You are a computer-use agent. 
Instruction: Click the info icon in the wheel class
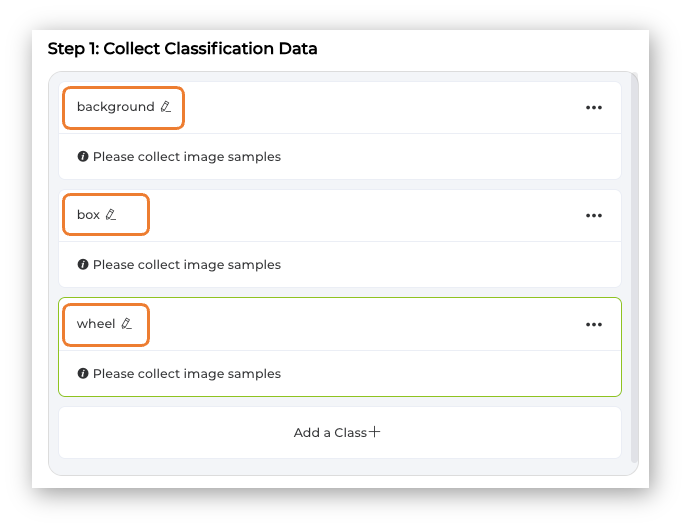[x=83, y=374]
